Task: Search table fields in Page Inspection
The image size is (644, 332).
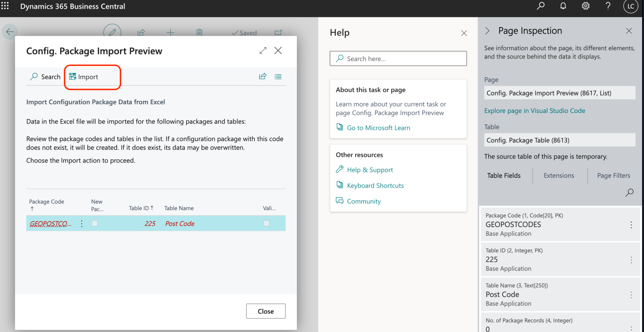Action: pos(629,192)
